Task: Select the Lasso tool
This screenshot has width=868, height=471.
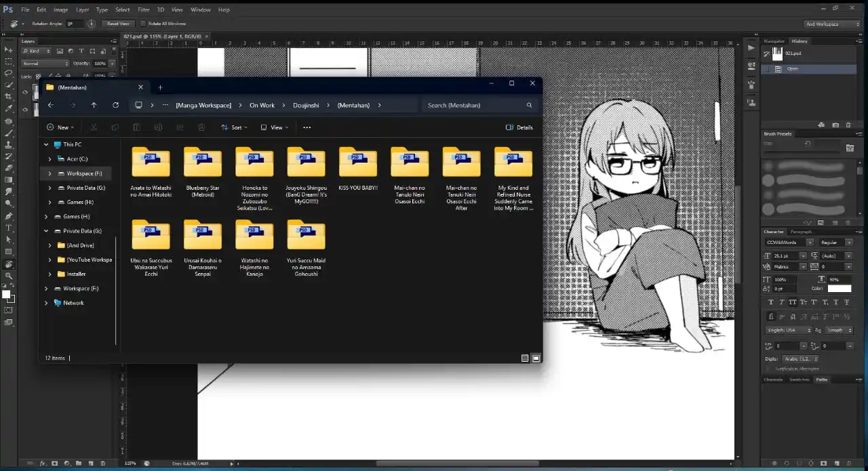Action: 9,73
